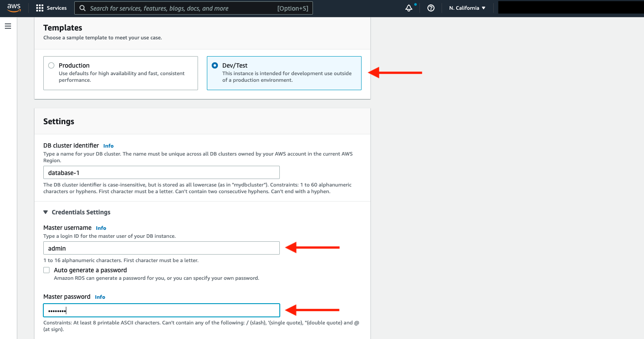Open the hamburger side navigation menu
Screen dimensions: 644x339
coord(8,27)
